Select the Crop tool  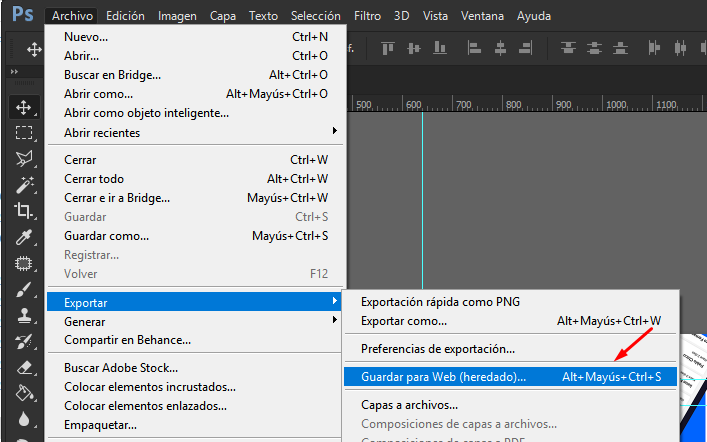tap(24, 211)
